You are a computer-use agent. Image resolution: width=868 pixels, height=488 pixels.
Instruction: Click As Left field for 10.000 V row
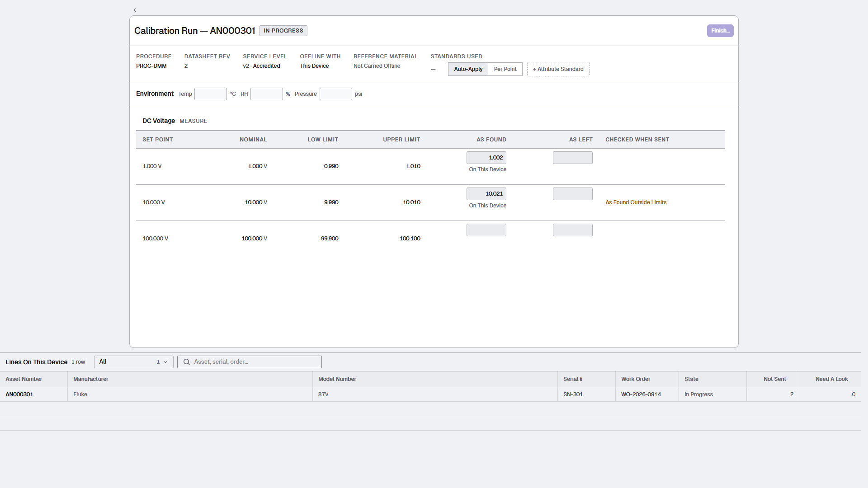point(573,194)
